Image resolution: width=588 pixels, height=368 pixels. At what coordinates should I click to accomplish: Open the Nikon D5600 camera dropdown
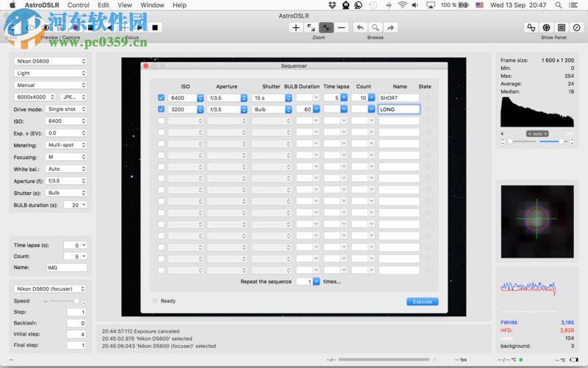click(50, 61)
